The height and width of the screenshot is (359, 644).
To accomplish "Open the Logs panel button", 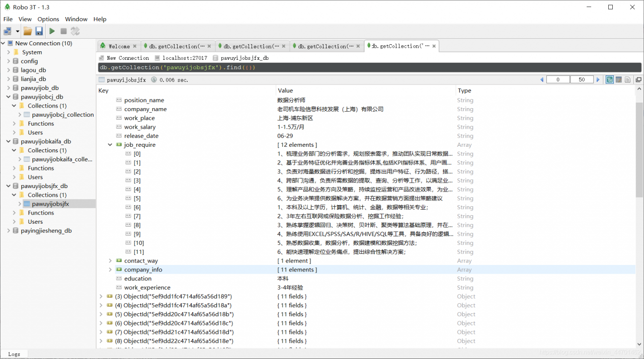I will click(x=14, y=354).
